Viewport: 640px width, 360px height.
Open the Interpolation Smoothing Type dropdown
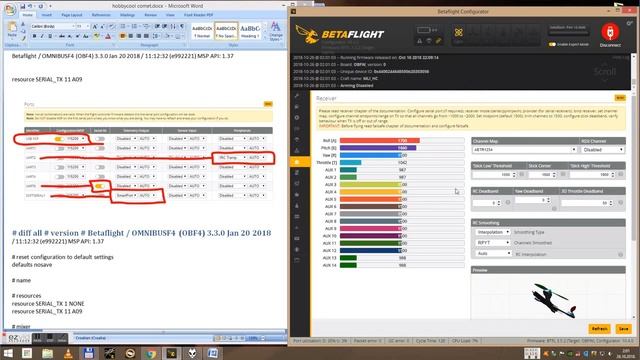coord(493,232)
